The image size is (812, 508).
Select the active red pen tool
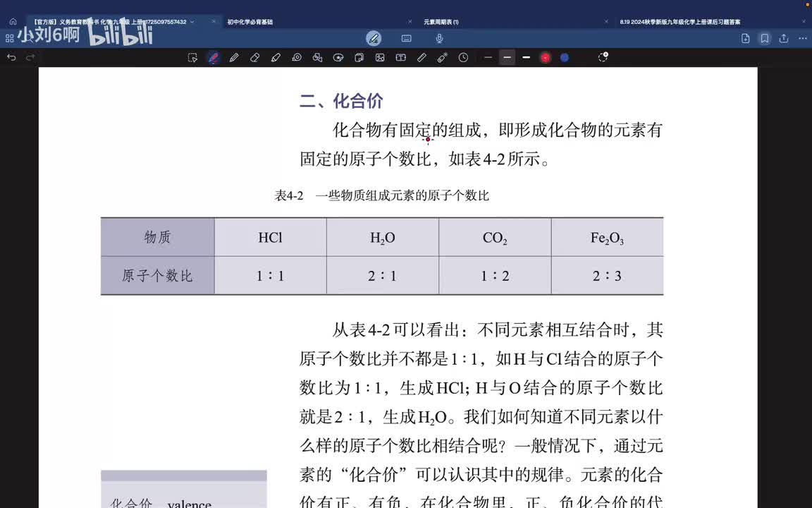[x=214, y=58]
